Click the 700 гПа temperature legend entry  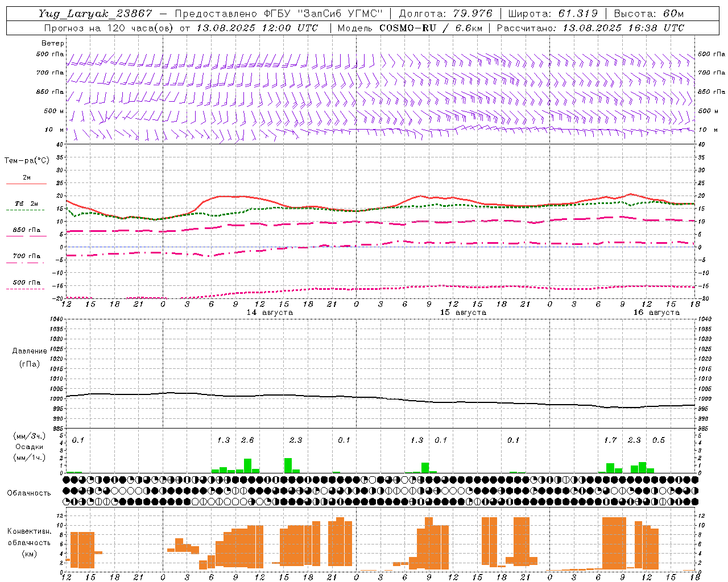pyautogui.click(x=27, y=256)
